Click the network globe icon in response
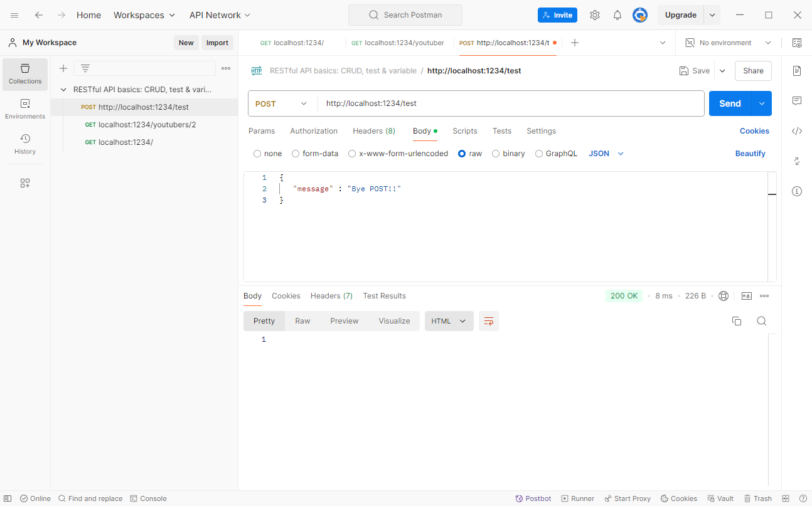Image resolution: width=812 pixels, height=506 pixels. tap(724, 296)
